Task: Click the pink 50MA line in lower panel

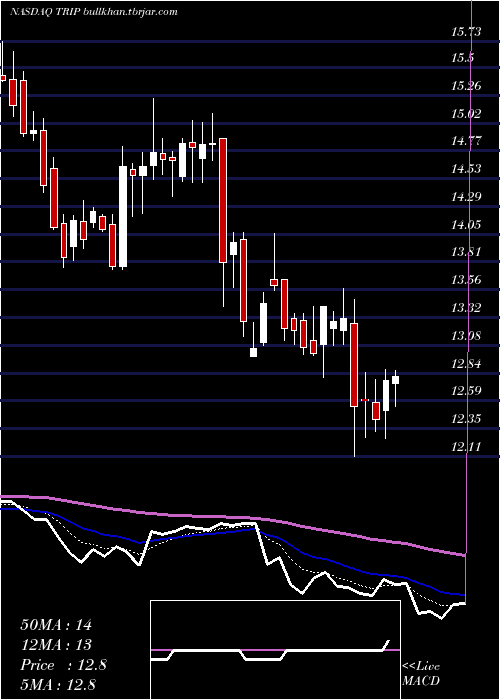Action: [x=232, y=518]
